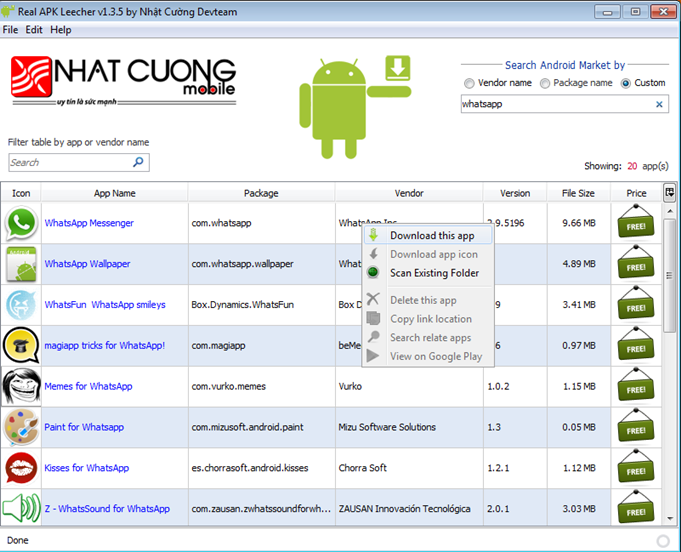The width and height of the screenshot is (681, 552).
Task: Choose Download app icon from context menu
Action: pos(428,254)
